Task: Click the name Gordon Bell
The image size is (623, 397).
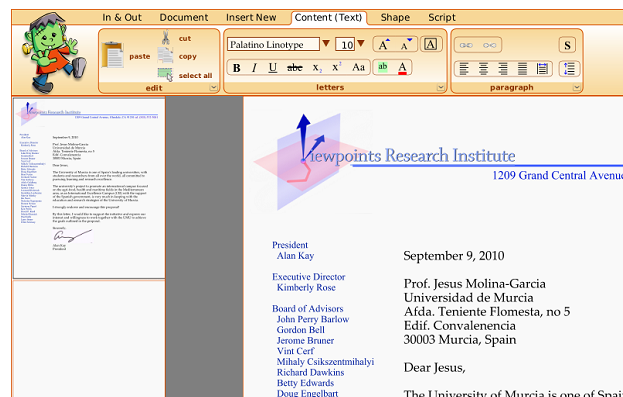Action: (x=301, y=330)
